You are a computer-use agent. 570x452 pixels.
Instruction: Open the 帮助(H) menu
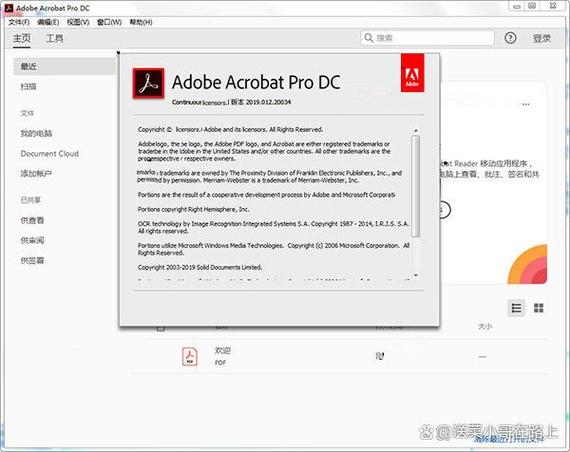[141, 22]
